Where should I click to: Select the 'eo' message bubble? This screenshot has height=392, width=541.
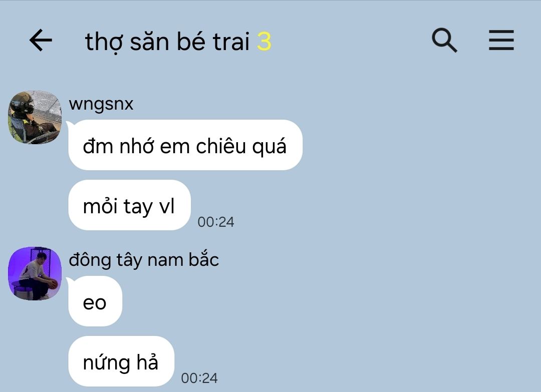click(x=95, y=301)
